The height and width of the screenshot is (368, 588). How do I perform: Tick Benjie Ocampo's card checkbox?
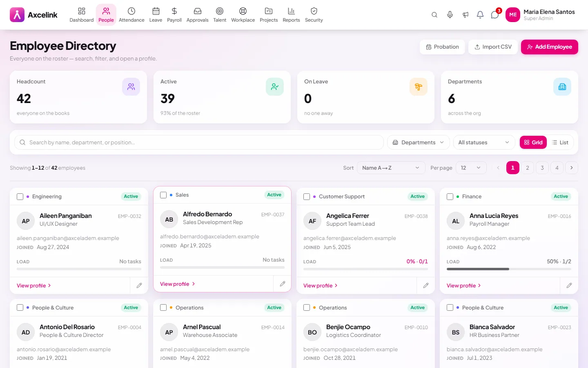point(307,307)
